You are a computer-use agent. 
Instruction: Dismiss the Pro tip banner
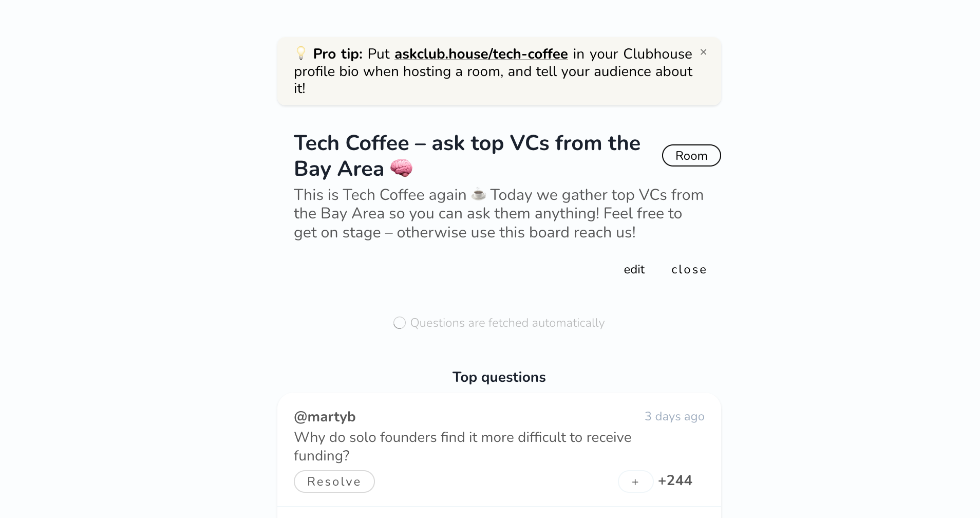[x=703, y=52]
